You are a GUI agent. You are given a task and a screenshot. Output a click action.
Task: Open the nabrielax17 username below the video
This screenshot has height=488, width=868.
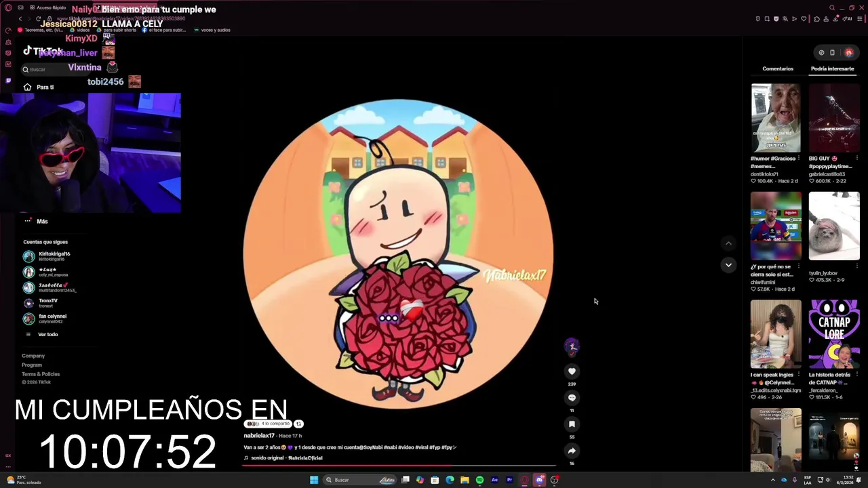(259, 436)
